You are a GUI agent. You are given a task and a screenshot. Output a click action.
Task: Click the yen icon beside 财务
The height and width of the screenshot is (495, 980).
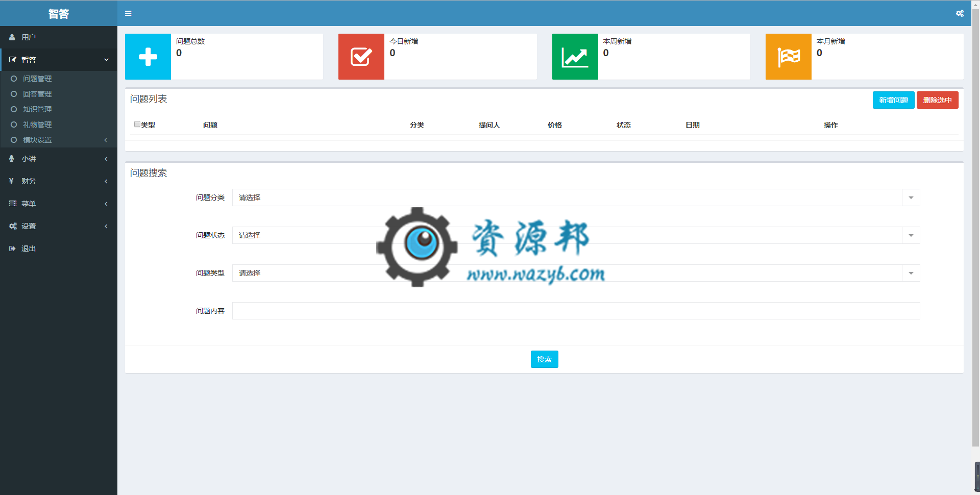(11, 181)
